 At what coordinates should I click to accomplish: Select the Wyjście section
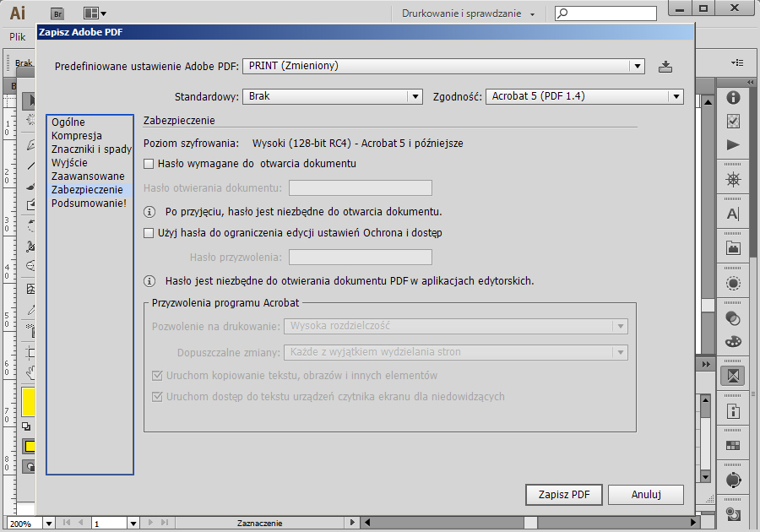click(69, 163)
